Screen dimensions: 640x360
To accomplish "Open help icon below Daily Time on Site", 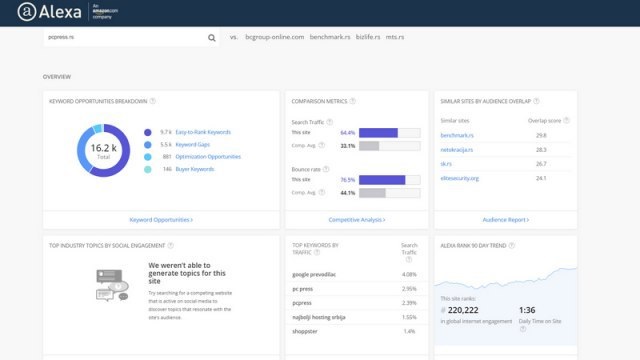I will pyautogui.click(x=522, y=329).
